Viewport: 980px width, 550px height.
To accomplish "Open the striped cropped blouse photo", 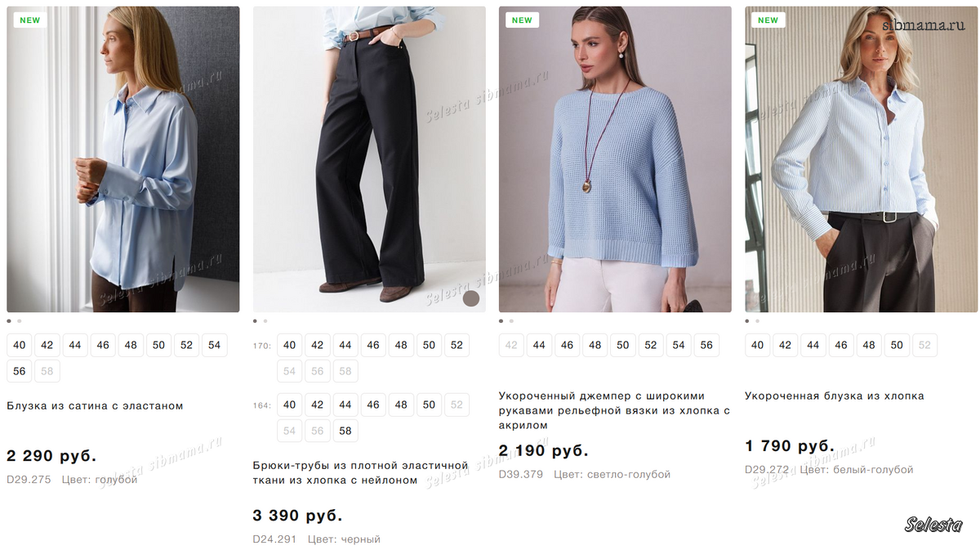I will [861, 159].
